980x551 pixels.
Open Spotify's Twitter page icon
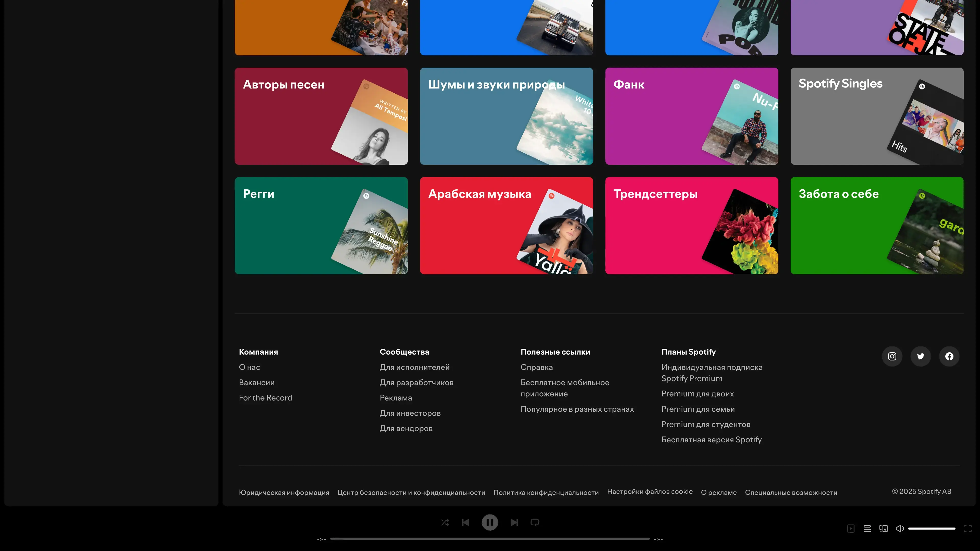click(920, 356)
